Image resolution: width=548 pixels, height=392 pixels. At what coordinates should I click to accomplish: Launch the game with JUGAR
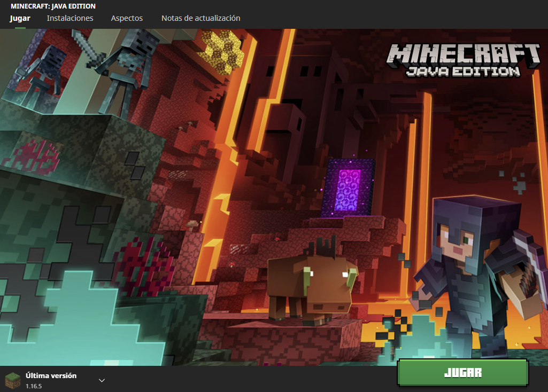[462, 373]
